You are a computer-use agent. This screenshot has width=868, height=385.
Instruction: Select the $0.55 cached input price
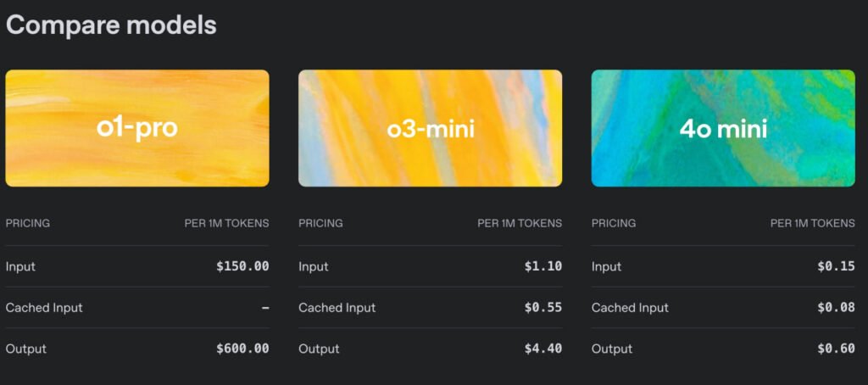click(542, 307)
